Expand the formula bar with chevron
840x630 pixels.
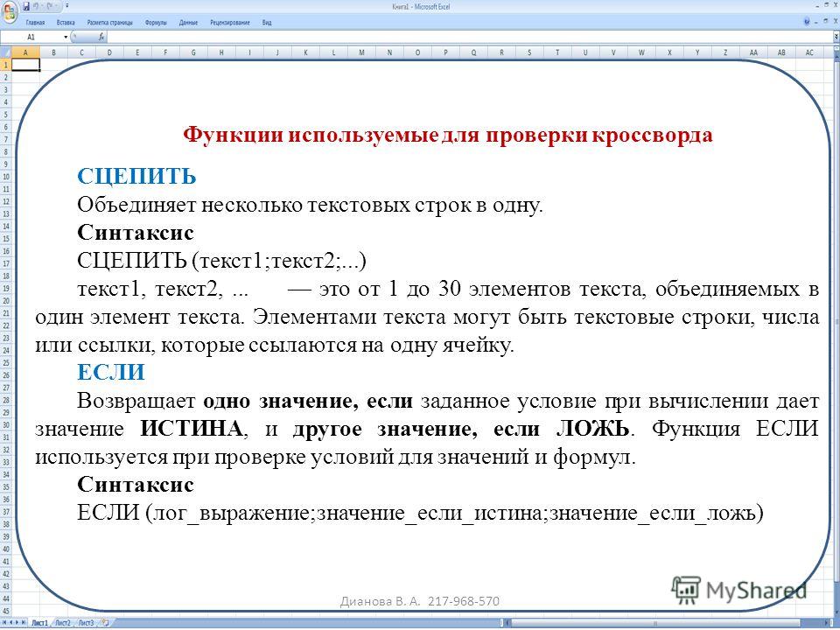[x=836, y=37]
